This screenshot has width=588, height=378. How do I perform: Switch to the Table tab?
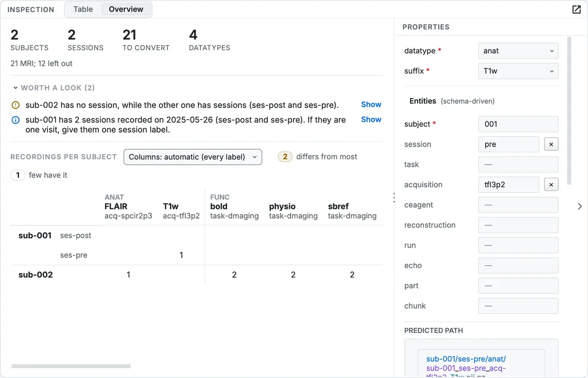83,9
